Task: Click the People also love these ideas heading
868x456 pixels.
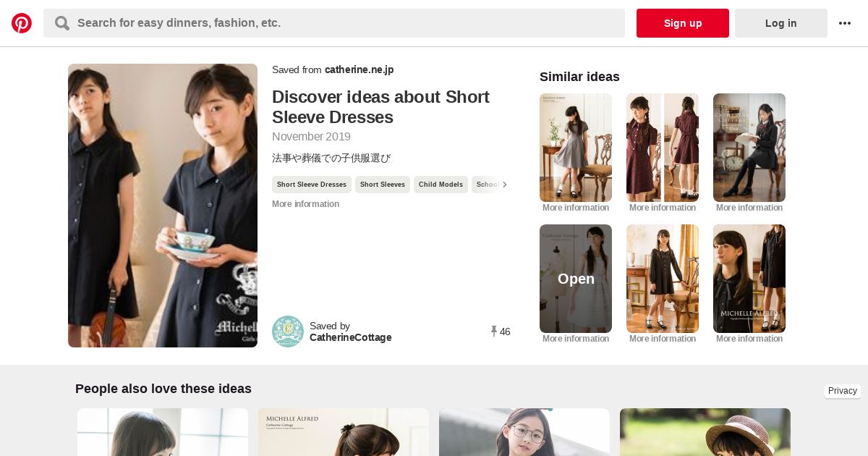Action: coord(163,389)
